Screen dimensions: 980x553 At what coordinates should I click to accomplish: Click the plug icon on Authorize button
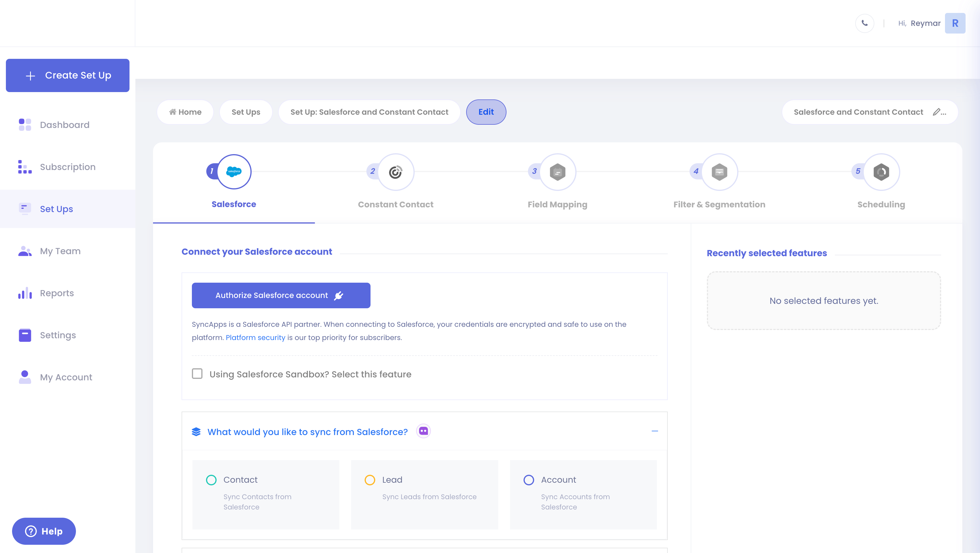339,296
